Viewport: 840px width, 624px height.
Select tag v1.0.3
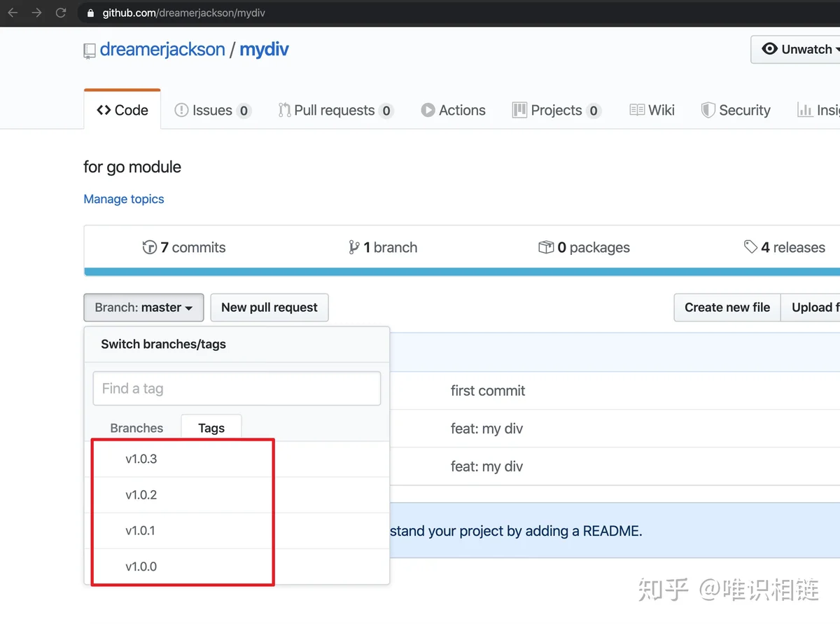click(237, 459)
